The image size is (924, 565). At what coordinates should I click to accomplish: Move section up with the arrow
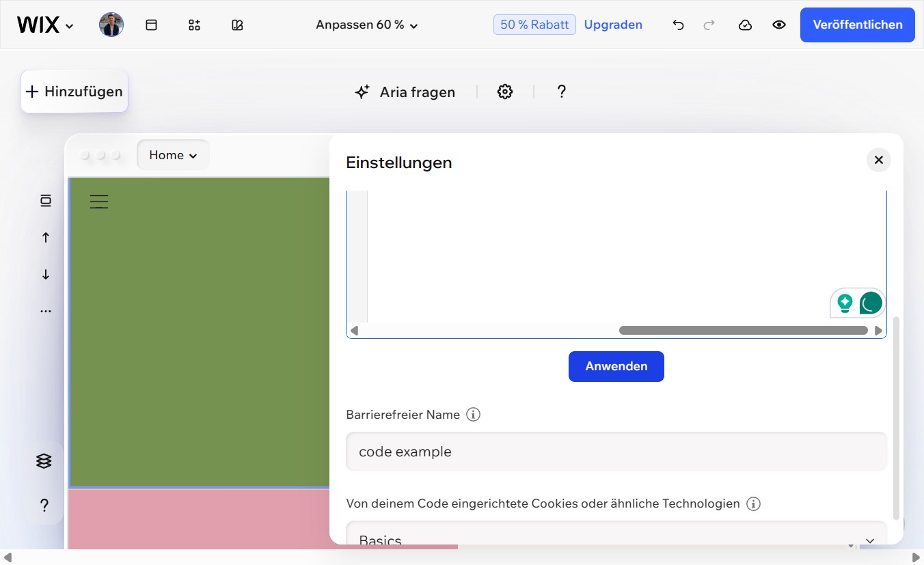coord(46,237)
